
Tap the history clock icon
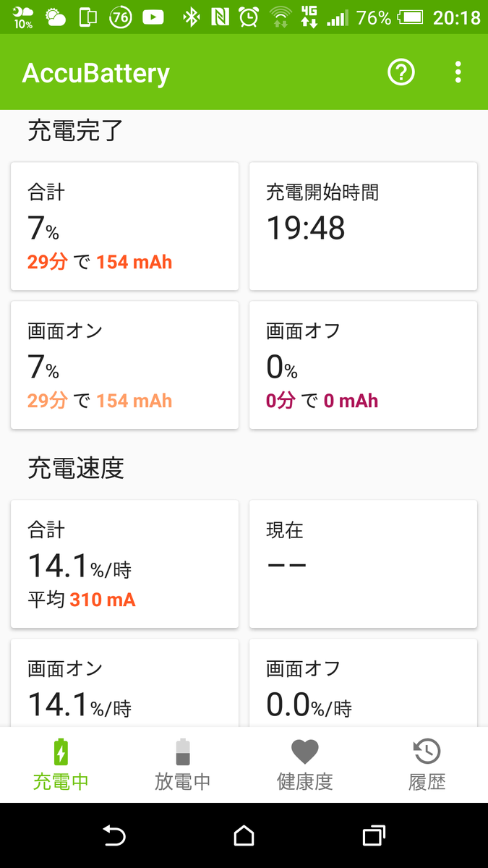point(427,752)
